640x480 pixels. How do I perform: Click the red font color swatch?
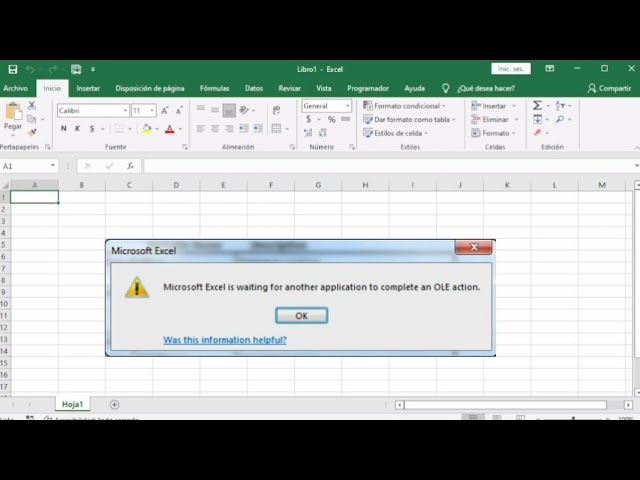tap(169, 129)
